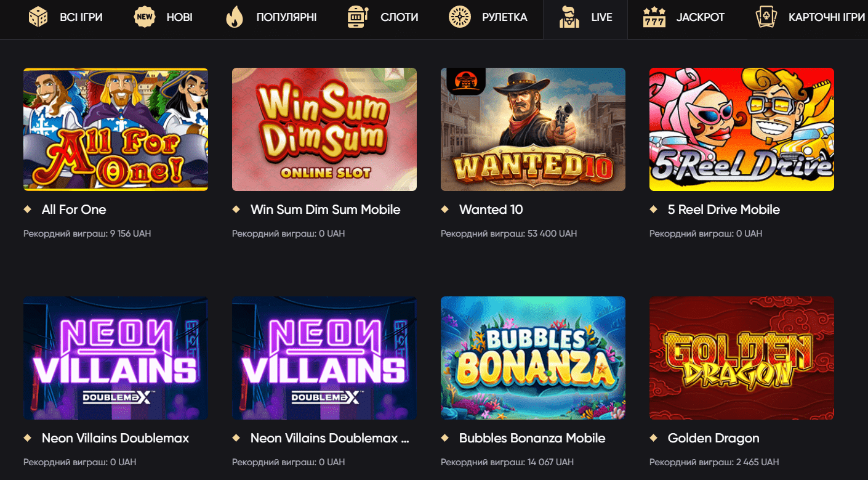This screenshot has height=480, width=868.
Task: Click the Neon Villains Doublemax thumbnail
Action: coord(115,358)
